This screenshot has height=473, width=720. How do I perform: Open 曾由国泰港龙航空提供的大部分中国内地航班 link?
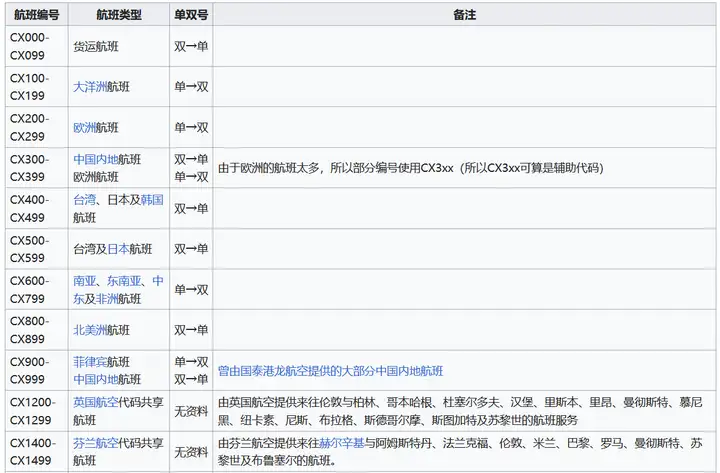(x=331, y=371)
